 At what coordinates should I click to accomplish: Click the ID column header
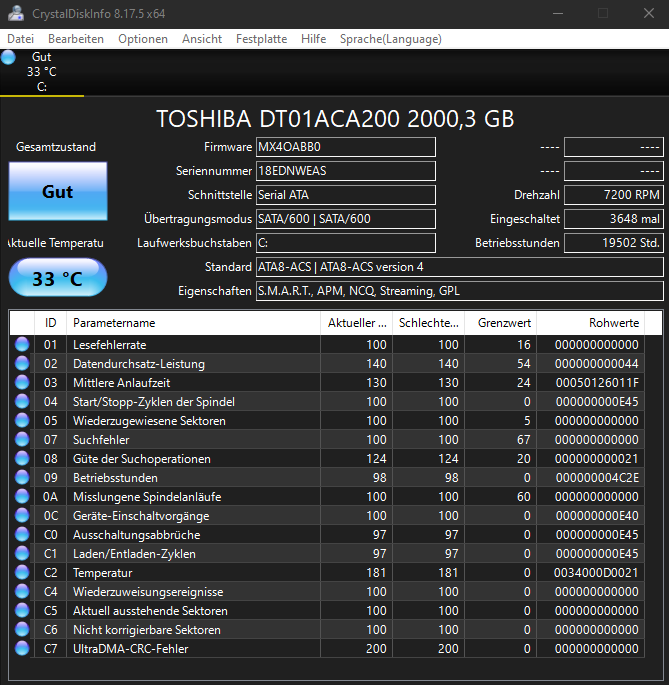(50, 323)
